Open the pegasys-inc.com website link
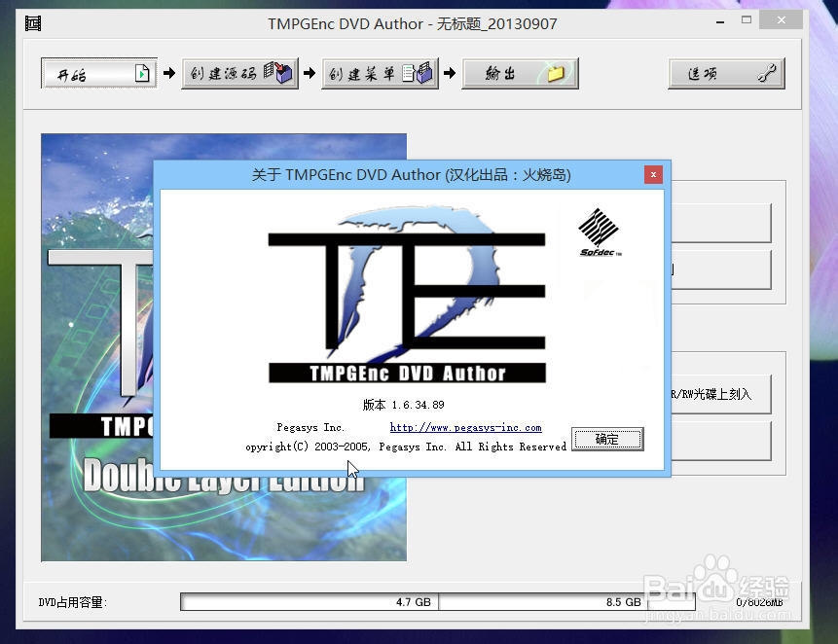 tap(465, 427)
